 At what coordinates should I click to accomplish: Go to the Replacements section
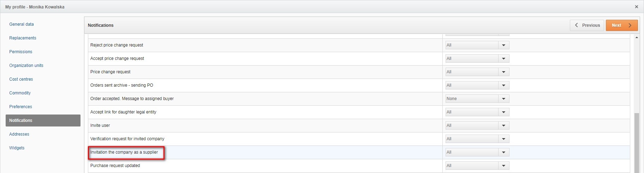coord(23,38)
